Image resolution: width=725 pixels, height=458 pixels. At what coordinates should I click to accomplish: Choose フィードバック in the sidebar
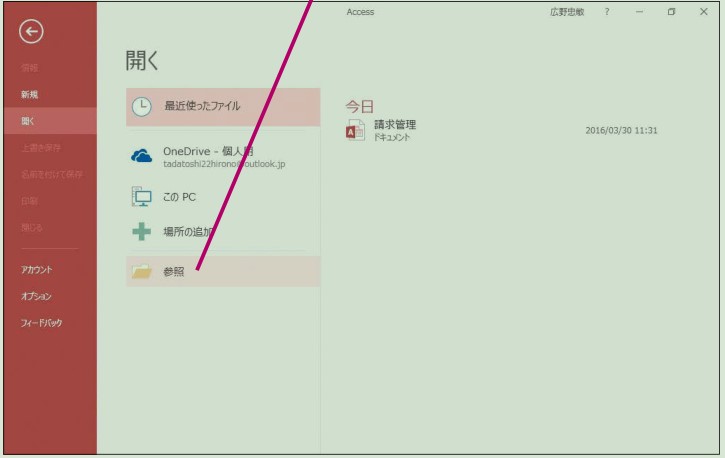pyautogui.click(x=41, y=323)
